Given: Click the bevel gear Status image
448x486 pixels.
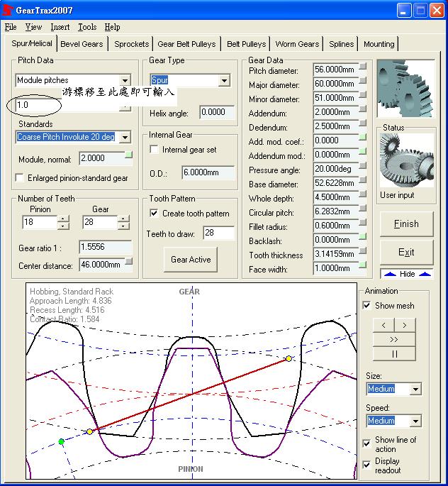Looking at the screenshot, I should (406, 160).
